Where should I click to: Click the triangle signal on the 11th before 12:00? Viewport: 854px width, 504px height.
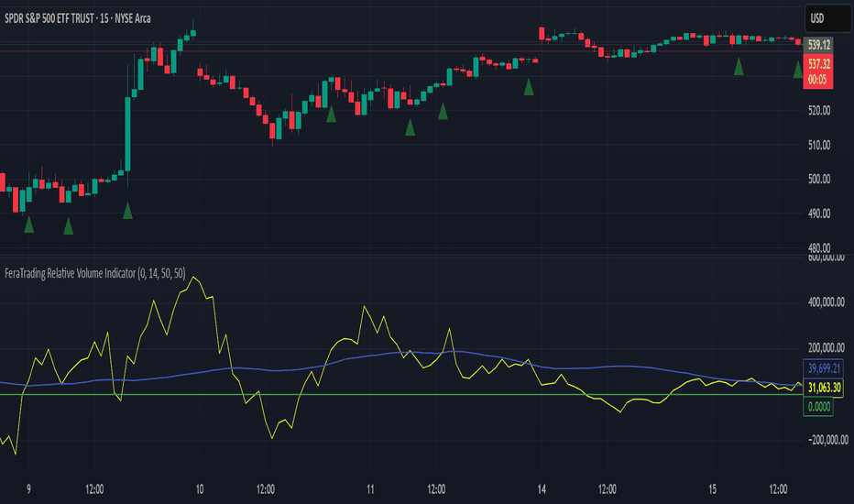click(411, 127)
